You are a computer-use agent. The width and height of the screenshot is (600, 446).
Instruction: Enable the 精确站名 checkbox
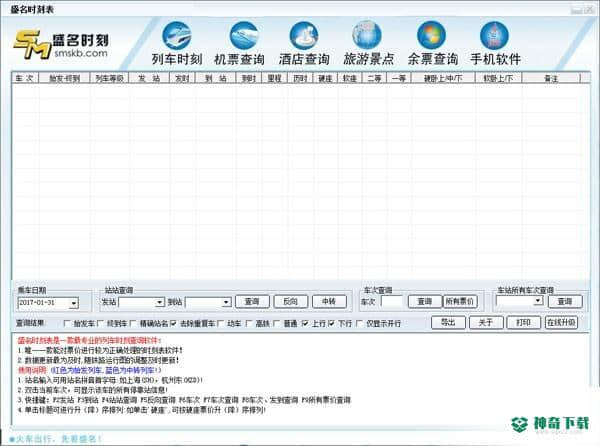(133, 324)
